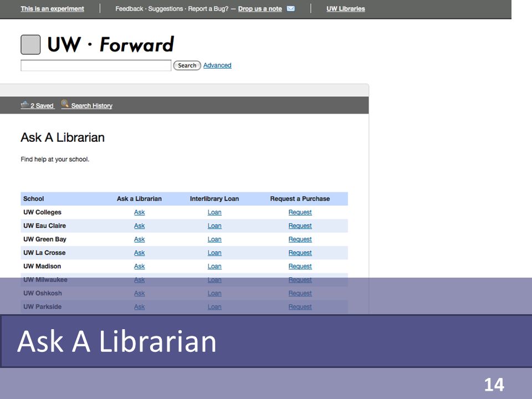Focus the main search input field

(96, 65)
